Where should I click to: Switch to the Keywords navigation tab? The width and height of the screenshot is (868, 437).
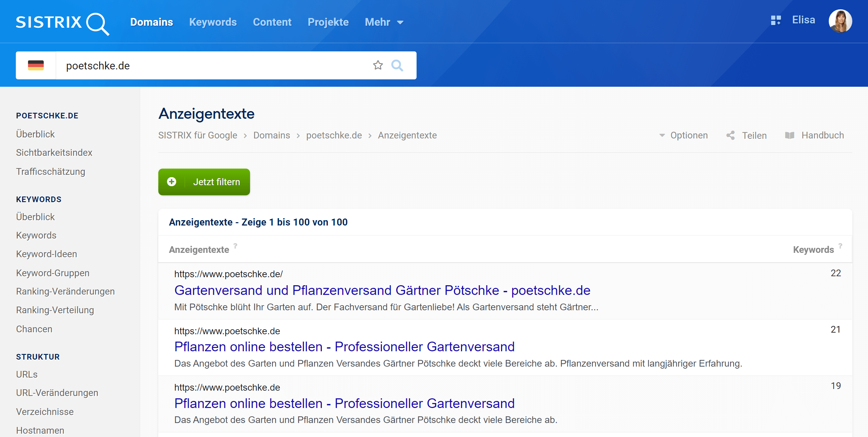click(213, 22)
